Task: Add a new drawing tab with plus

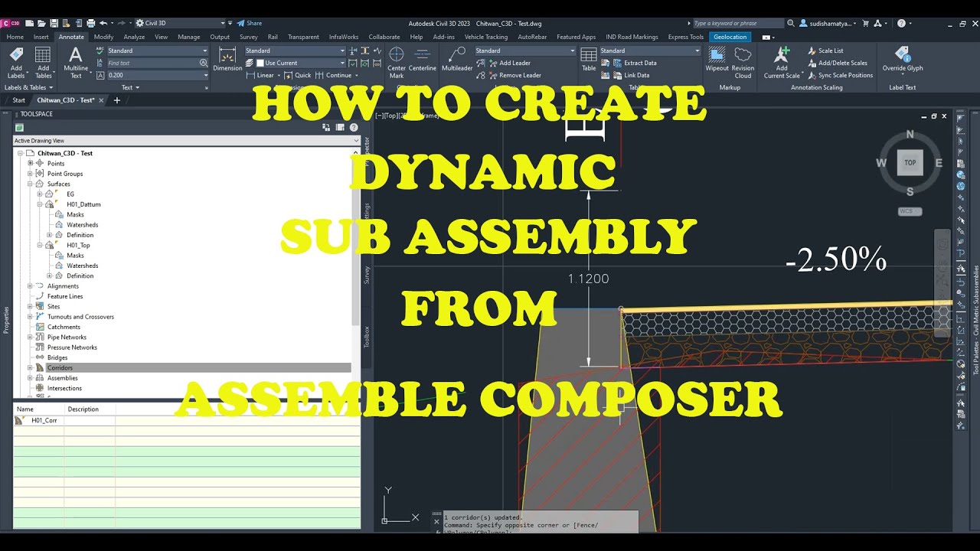Action: (x=117, y=100)
